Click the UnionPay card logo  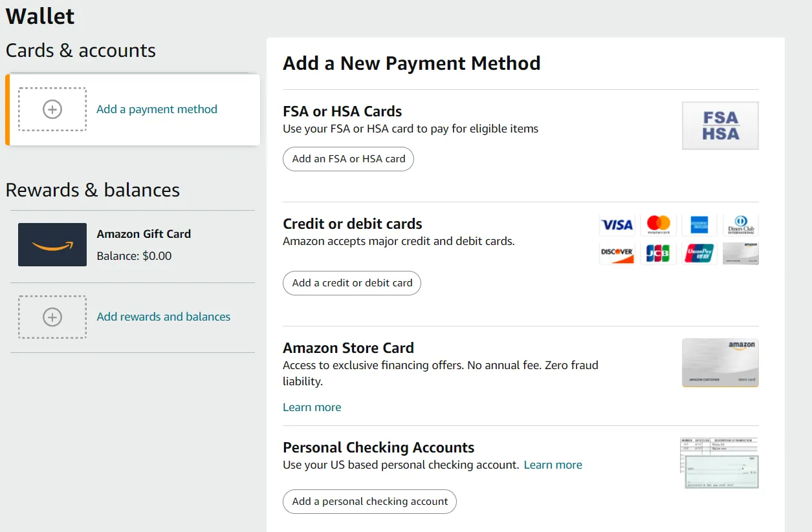point(699,253)
